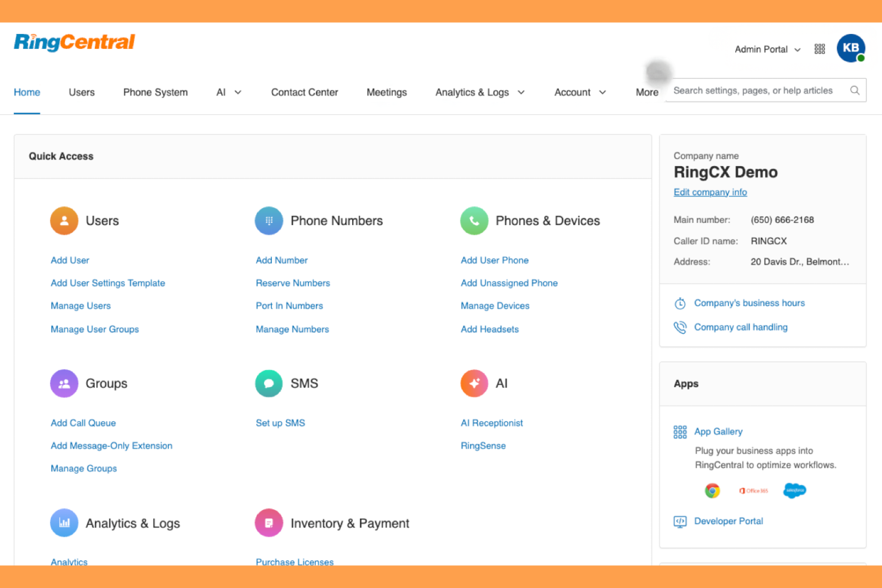
Task: Go to Manage Numbers
Action: click(x=292, y=329)
